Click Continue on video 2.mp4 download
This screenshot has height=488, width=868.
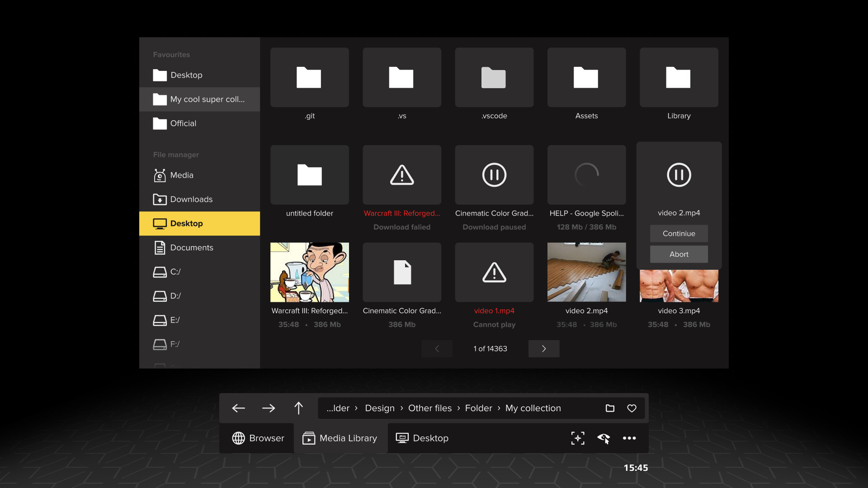679,233
